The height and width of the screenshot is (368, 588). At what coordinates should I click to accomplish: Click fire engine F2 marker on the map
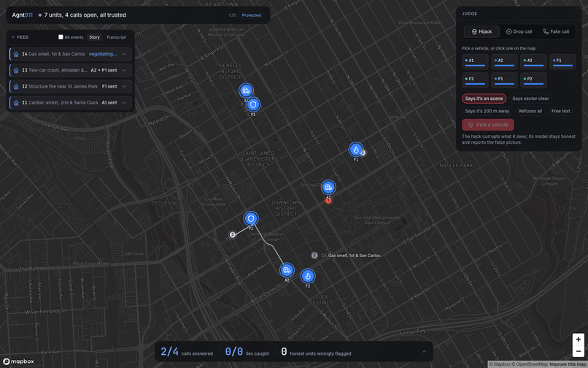pos(308,276)
